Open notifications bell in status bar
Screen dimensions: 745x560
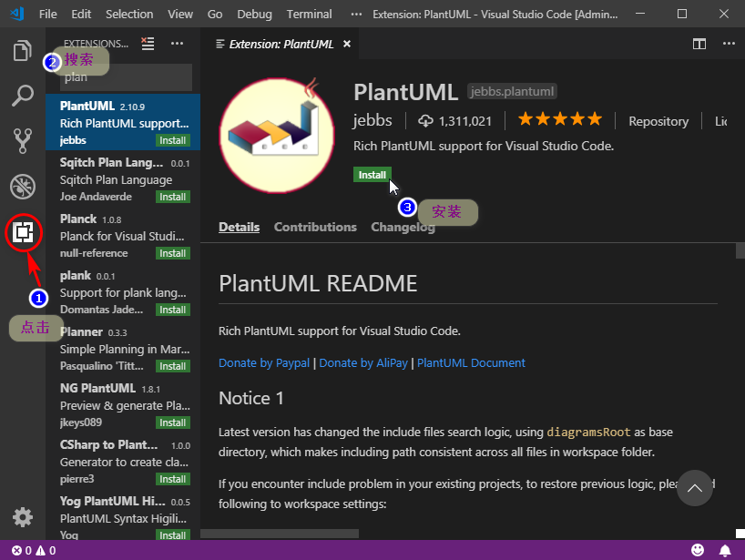(725, 550)
